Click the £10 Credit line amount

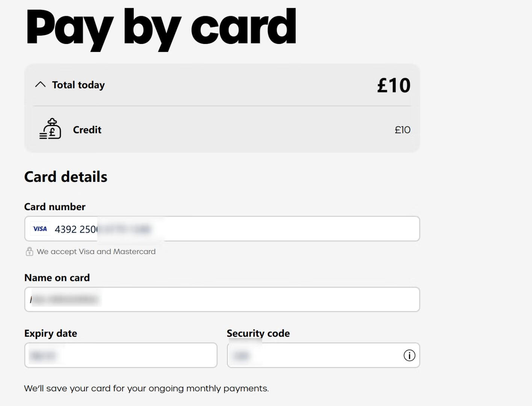point(402,130)
